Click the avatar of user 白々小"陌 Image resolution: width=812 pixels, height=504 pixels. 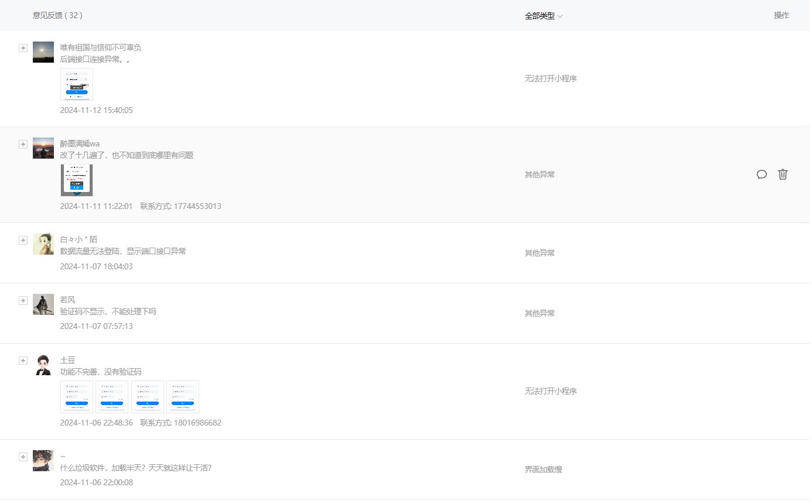(x=43, y=244)
